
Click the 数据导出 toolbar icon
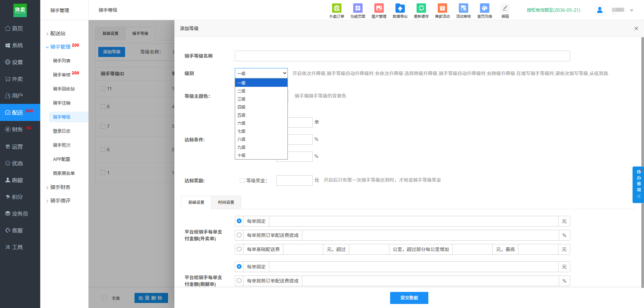(x=400, y=11)
